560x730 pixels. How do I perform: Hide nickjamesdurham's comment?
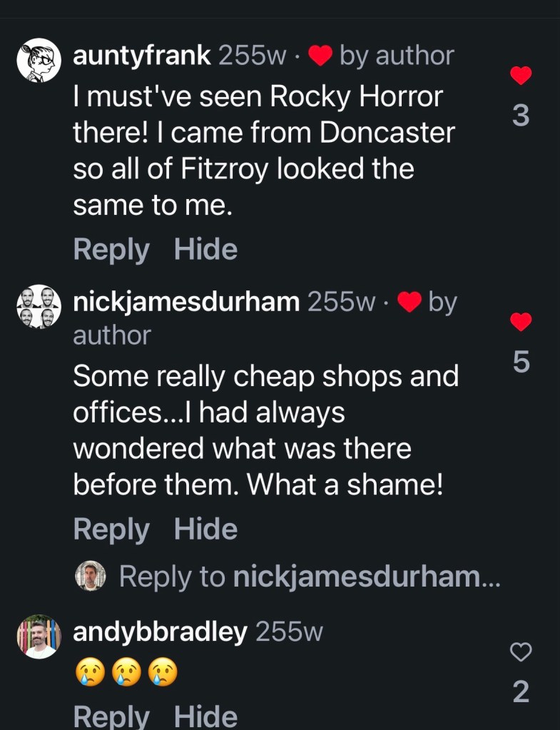click(205, 529)
